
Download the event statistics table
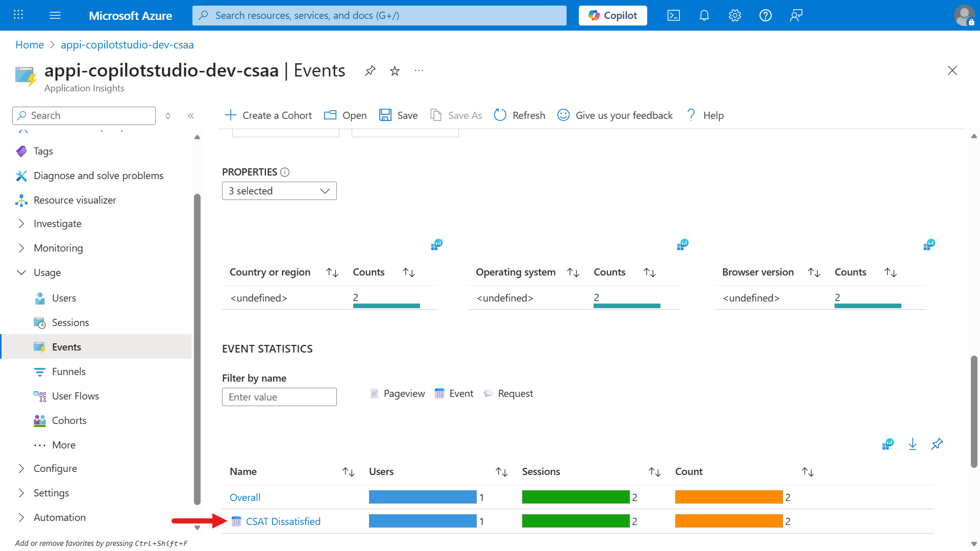point(913,444)
